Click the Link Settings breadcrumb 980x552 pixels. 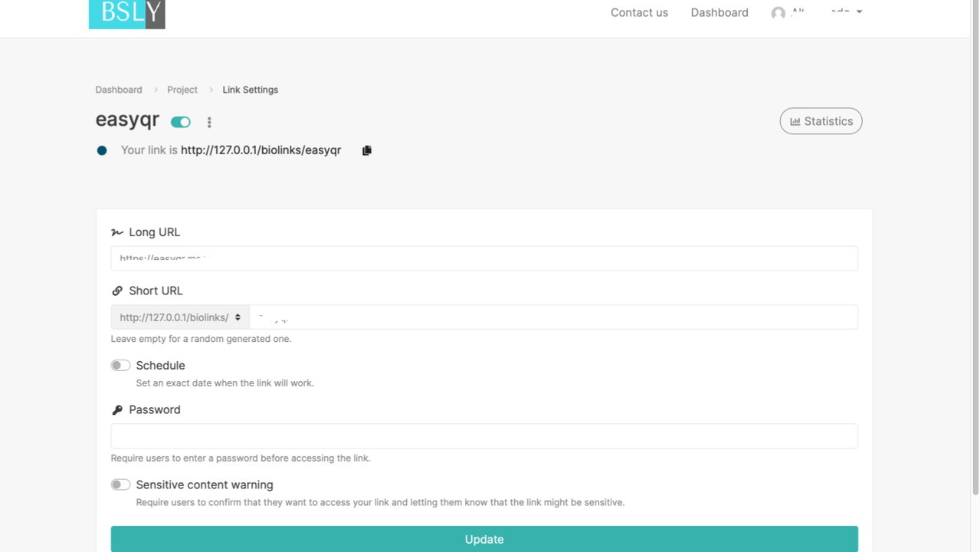251,90
